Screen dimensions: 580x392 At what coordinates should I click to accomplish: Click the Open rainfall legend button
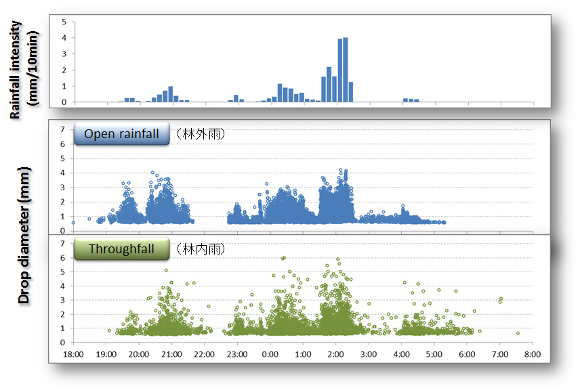(121, 133)
